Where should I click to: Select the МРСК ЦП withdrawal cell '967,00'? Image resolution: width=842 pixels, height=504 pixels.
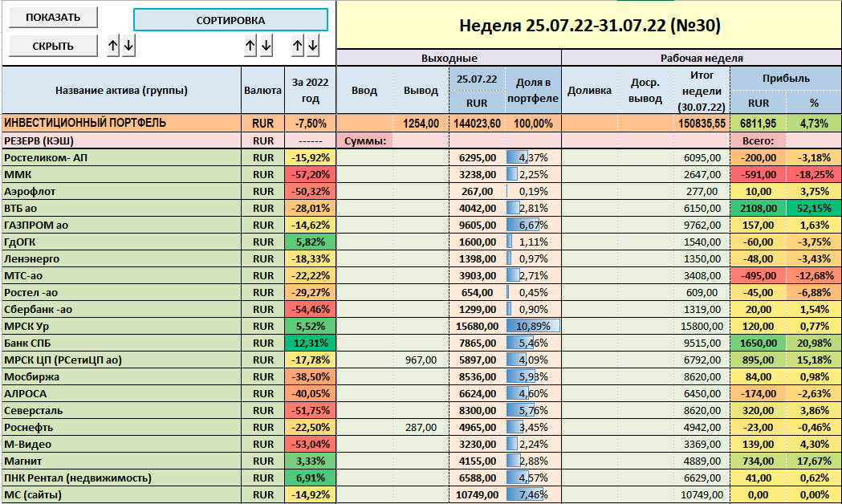click(421, 360)
